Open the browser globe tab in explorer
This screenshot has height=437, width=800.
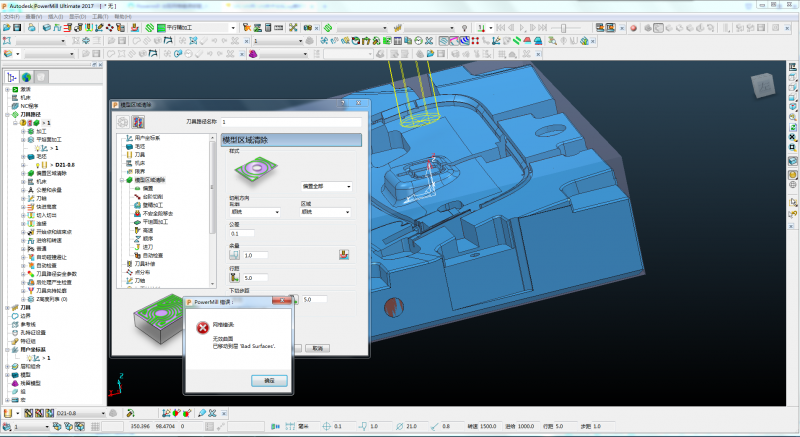click(x=27, y=77)
